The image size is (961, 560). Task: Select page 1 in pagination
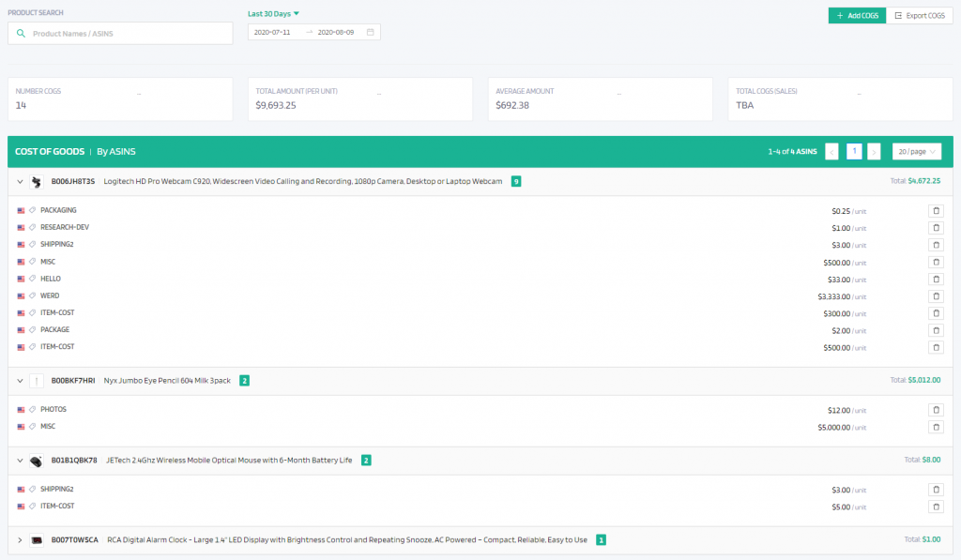pyautogui.click(x=854, y=151)
